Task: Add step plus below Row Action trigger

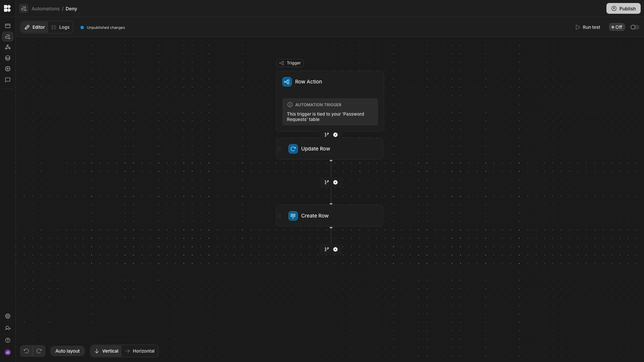Action: point(335,135)
